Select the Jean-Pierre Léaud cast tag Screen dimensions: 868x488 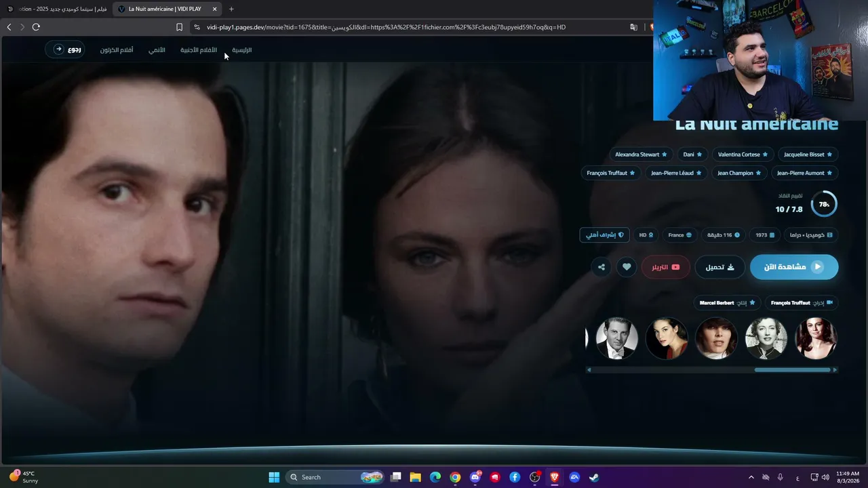click(x=676, y=173)
